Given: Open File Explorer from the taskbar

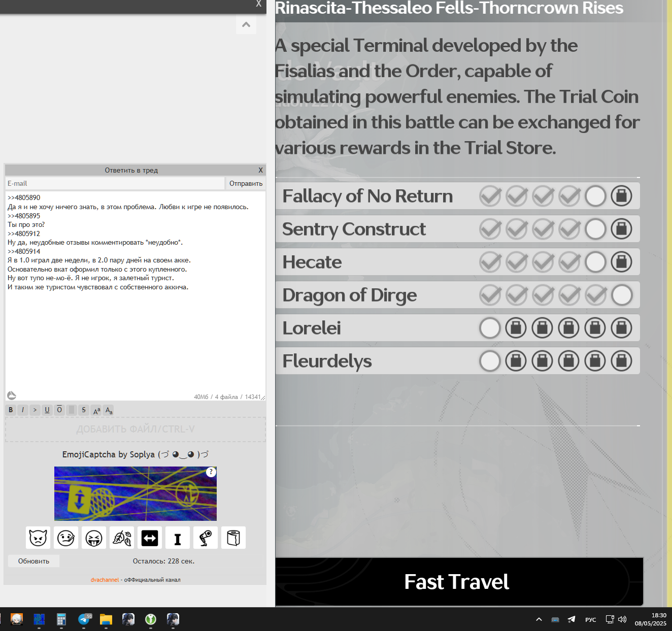Looking at the screenshot, I should [x=106, y=619].
